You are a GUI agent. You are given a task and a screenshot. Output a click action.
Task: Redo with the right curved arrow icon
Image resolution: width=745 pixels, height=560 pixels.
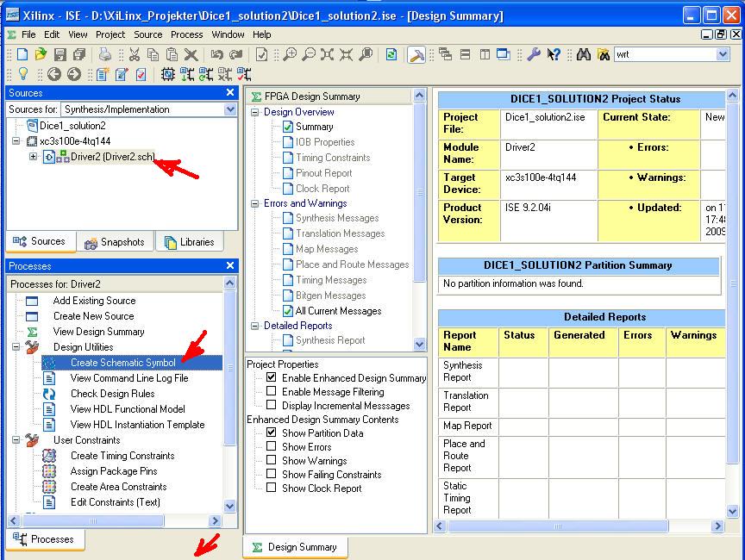point(235,54)
